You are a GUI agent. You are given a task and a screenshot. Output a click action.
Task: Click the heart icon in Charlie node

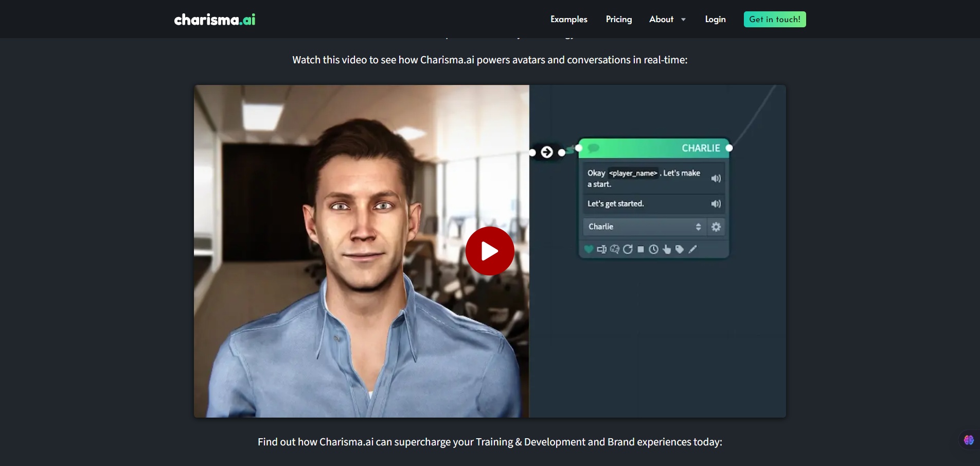(589, 249)
